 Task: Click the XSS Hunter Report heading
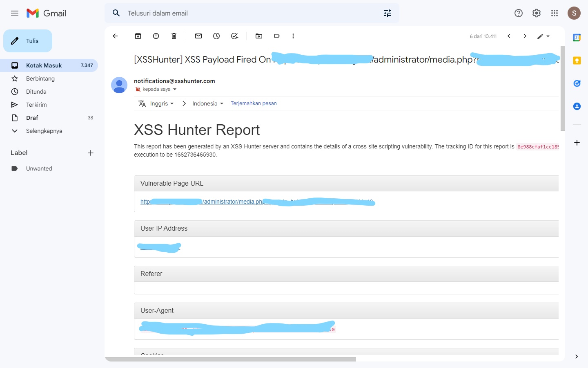point(197,130)
